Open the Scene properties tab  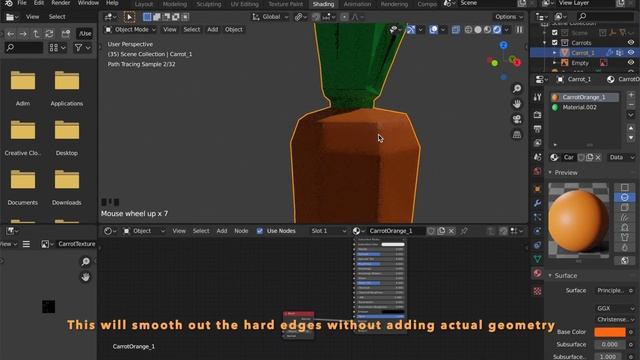coord(538,157)
